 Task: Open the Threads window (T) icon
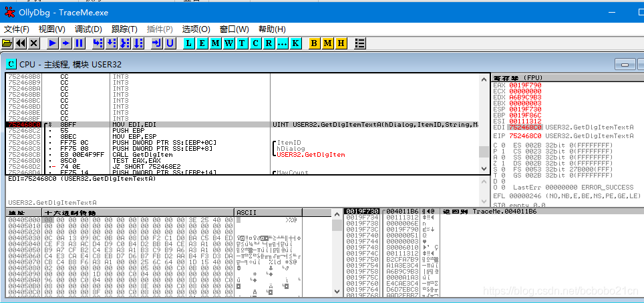pos(242,43)
